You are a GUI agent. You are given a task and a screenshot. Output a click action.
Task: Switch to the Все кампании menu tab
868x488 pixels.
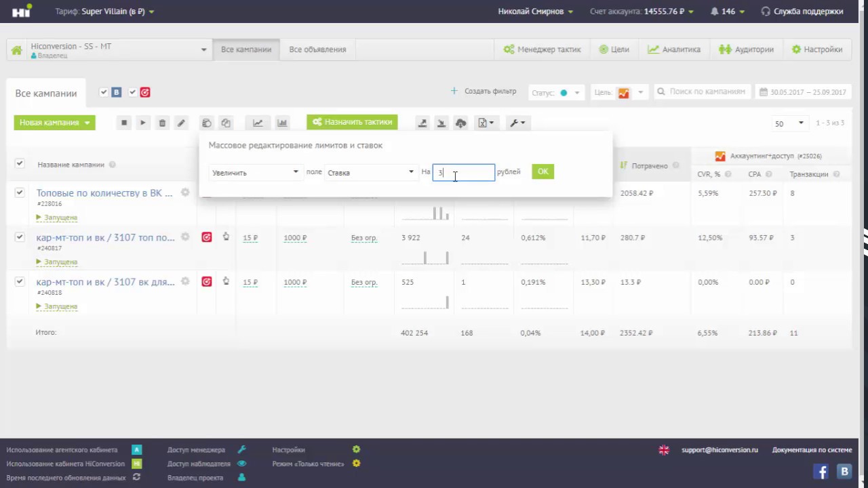click(x=246, y=49)
